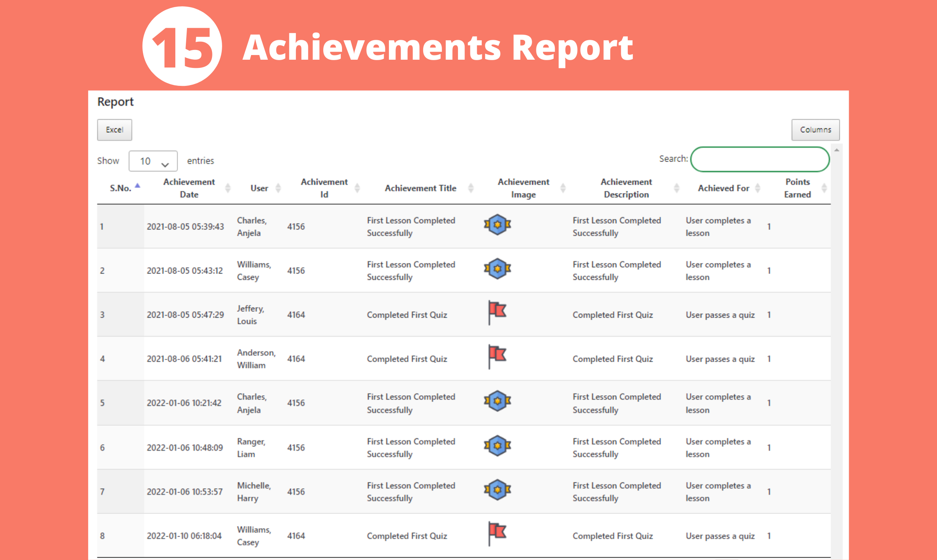Sort by the User column
The image size is (937, 560).
click(259, 188)
